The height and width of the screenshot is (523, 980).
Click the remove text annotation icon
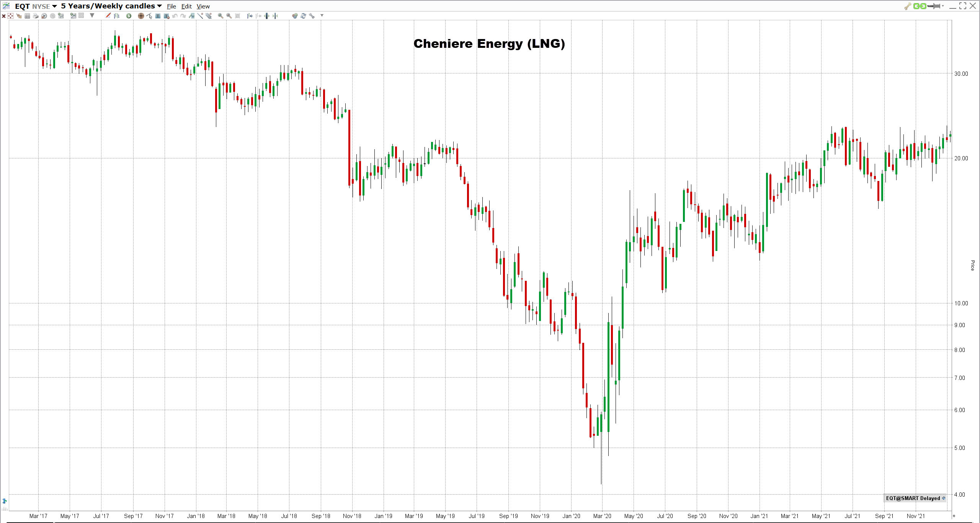pyautogui.click(x=166, y=16)
